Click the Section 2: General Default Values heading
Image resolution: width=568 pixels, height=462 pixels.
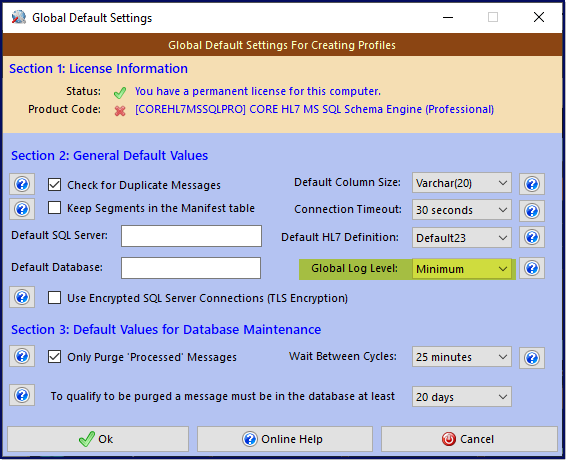pyautogui.click(x=109, y=155)
